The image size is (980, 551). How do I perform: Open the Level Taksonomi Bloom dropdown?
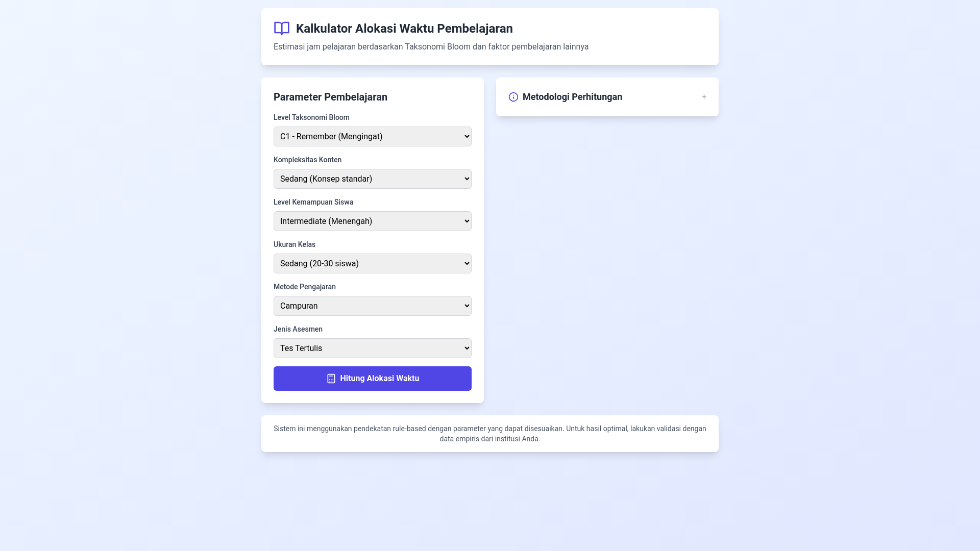[372, 136]
